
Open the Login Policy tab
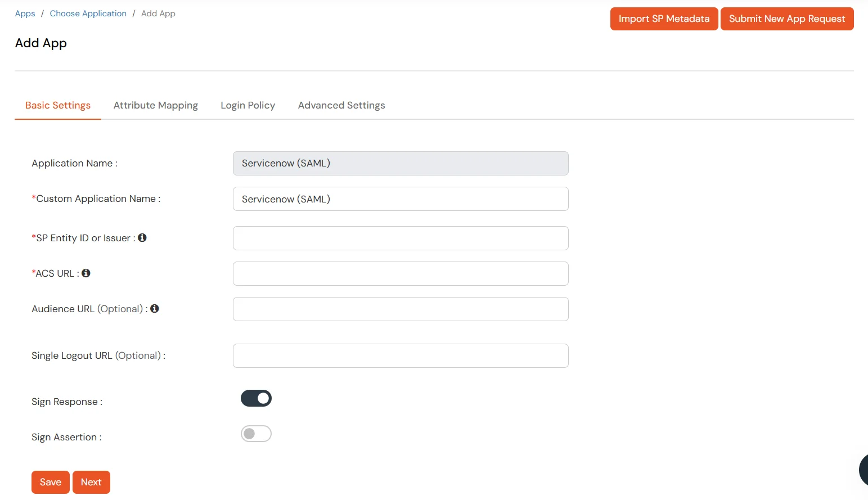[x=248, y=105]
